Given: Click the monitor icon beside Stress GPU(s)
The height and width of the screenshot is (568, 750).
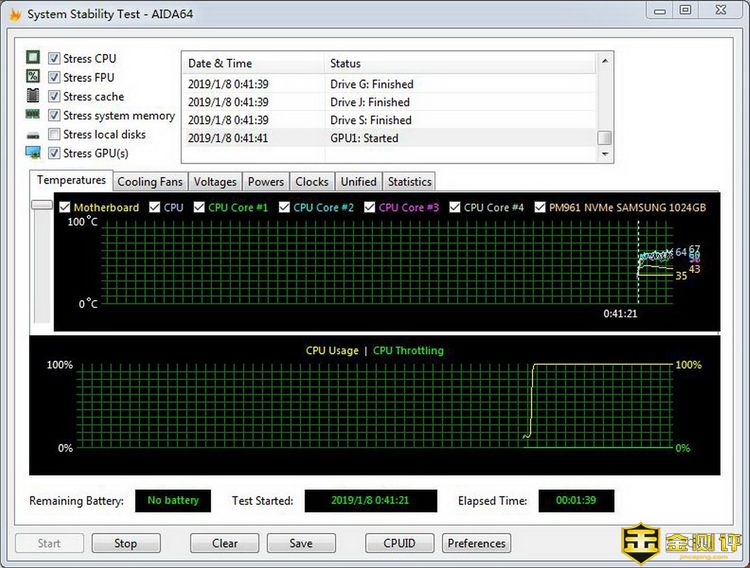Looking at the screenshot, I should [33, 153].
